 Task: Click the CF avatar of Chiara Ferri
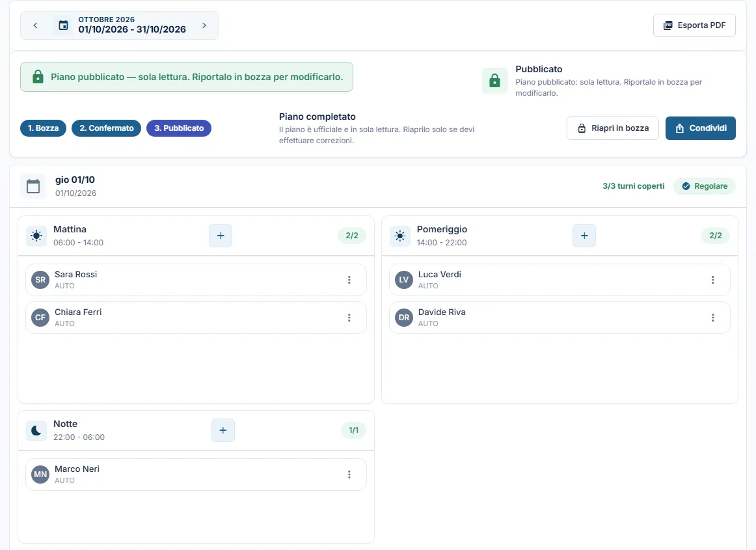[40, 318]
